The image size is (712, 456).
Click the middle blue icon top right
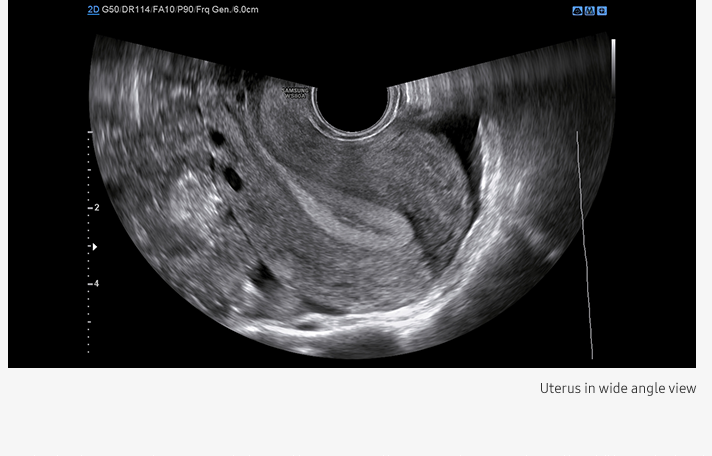(x=589, y=11)
